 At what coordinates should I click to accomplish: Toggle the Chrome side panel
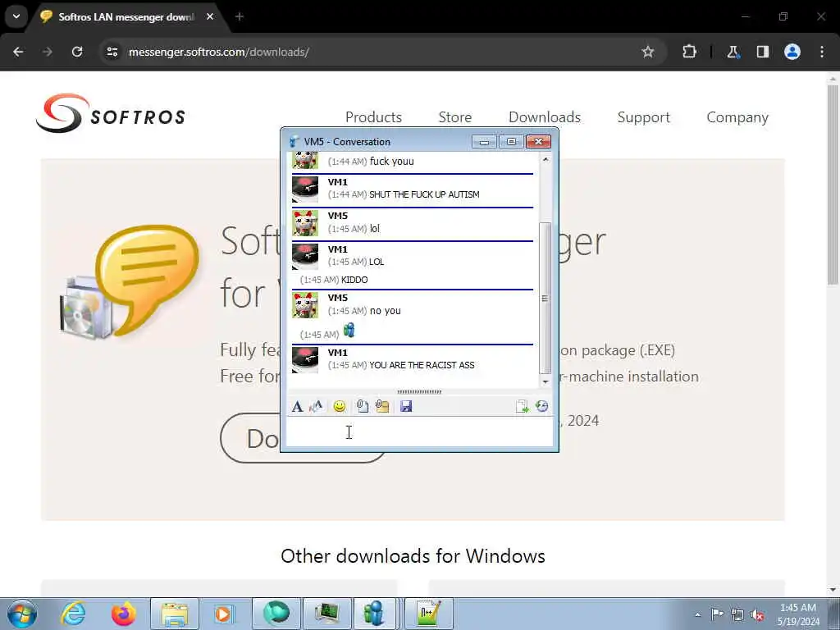click(x=763, y=52)
